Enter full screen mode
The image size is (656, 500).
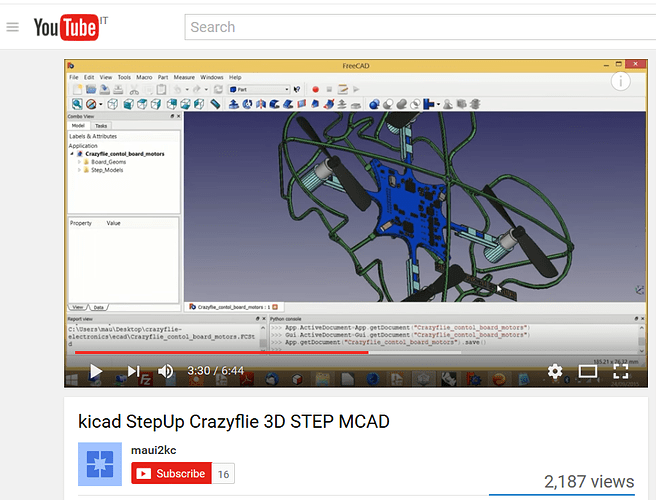tap(620, 371)
